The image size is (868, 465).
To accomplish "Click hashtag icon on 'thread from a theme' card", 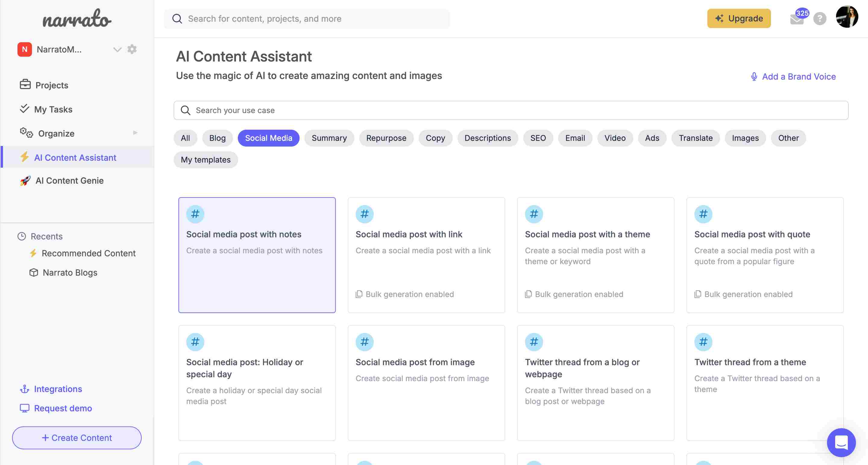I will point(703,342).
